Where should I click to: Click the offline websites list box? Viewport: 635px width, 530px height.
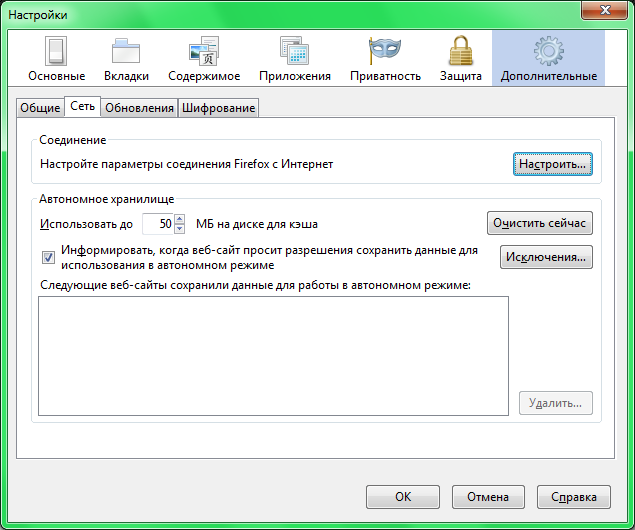(x=273, y=356)
